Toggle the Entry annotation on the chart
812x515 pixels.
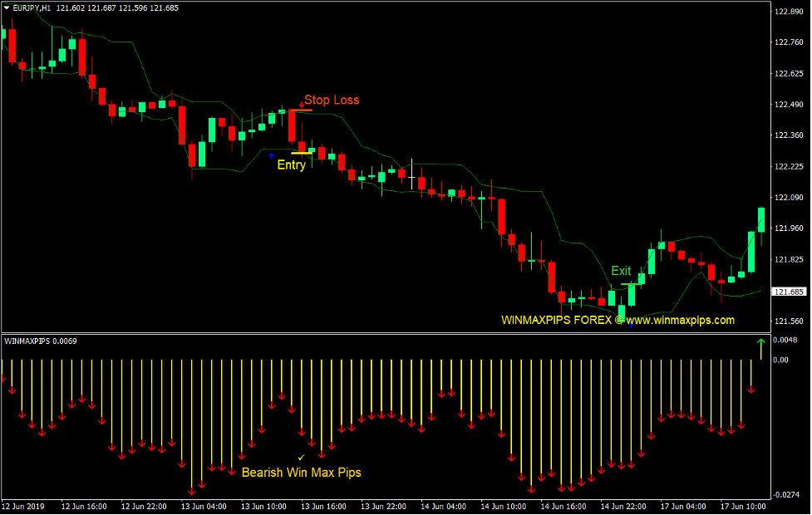(292, 164)
